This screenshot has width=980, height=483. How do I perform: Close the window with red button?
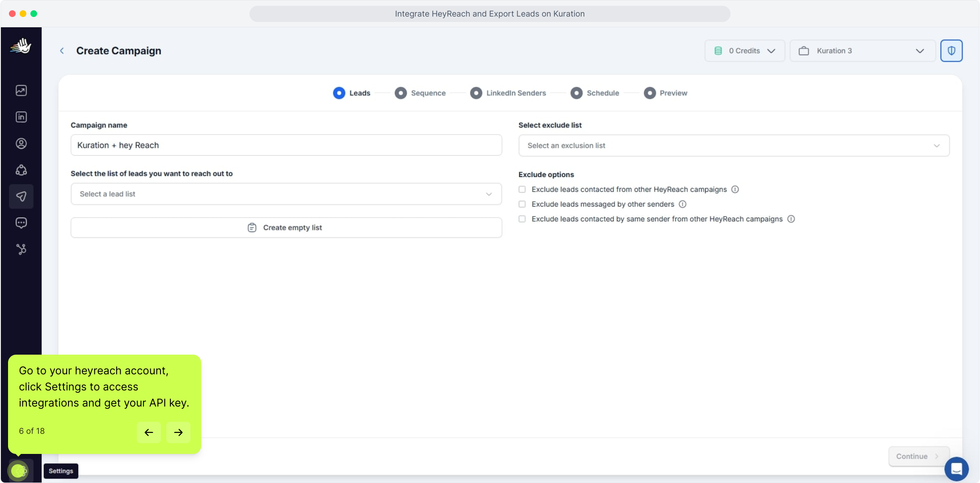click(12, 13)
